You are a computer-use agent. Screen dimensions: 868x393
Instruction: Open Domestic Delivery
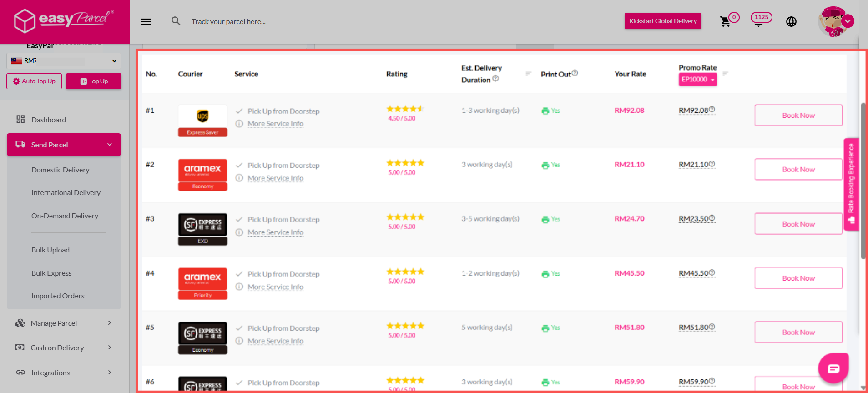[x=61, y=170]
